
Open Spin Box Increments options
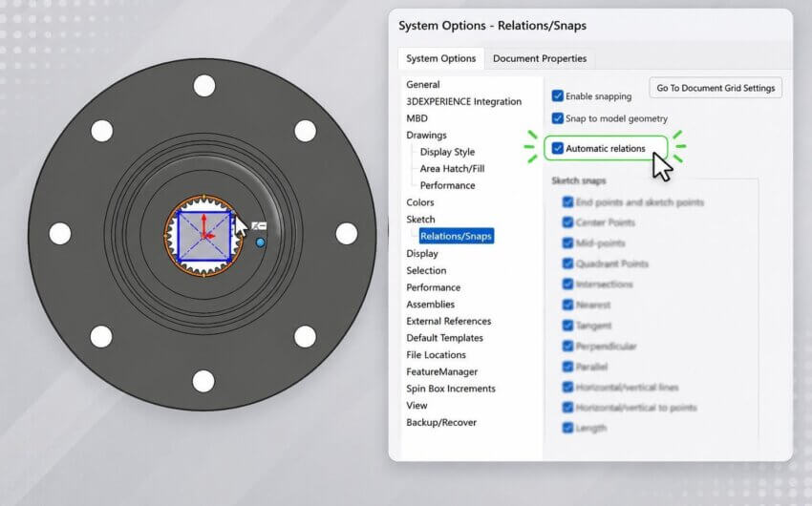tap(451, 389)
